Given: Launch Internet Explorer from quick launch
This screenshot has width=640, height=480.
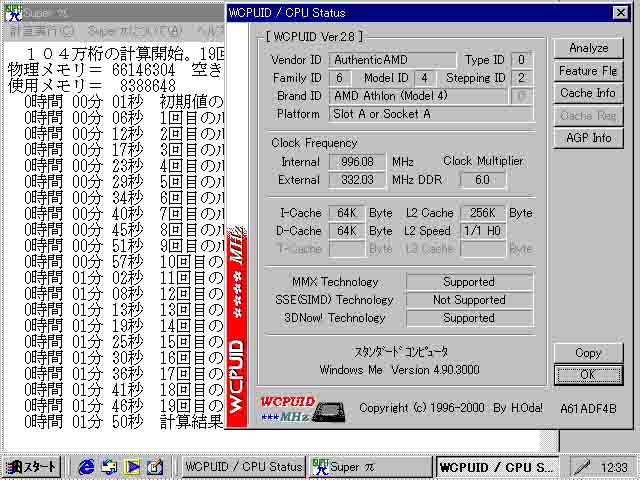Looking at the screenshot, I should click(x=86, y=467).
